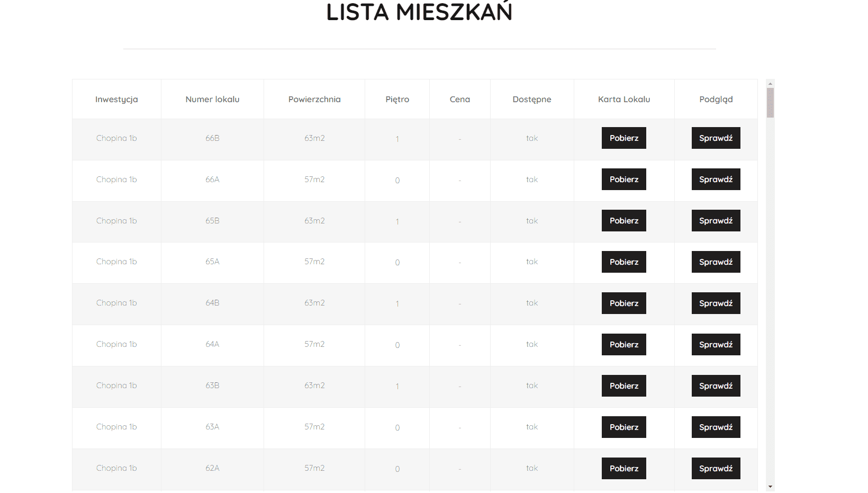Click the scrollbar up arrow
This screenshot has width=868, height=493.
click(770, 83)
